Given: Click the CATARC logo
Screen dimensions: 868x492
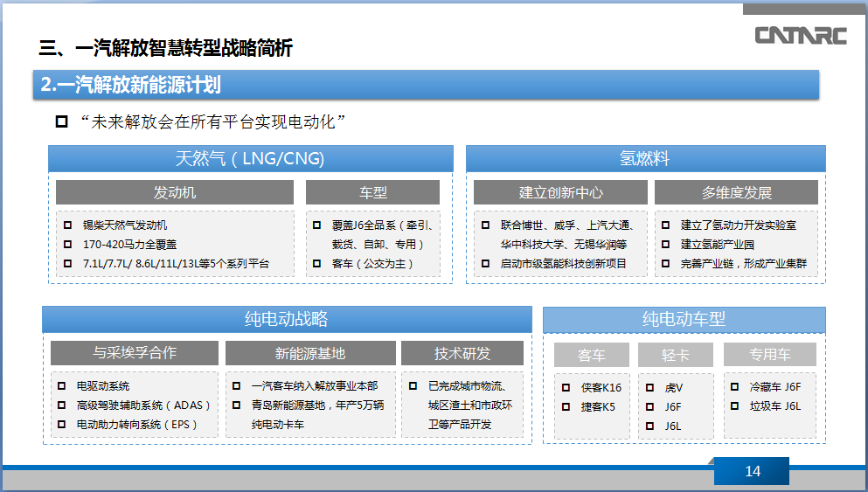Looking at the screenshot, I should pyautogui.click(x=801, y=36).
